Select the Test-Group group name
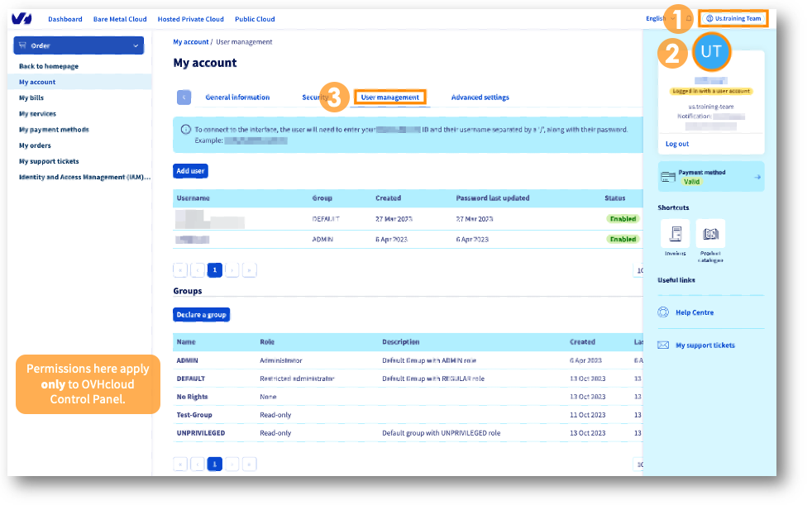The image size is (812, 505). [194, 415]
